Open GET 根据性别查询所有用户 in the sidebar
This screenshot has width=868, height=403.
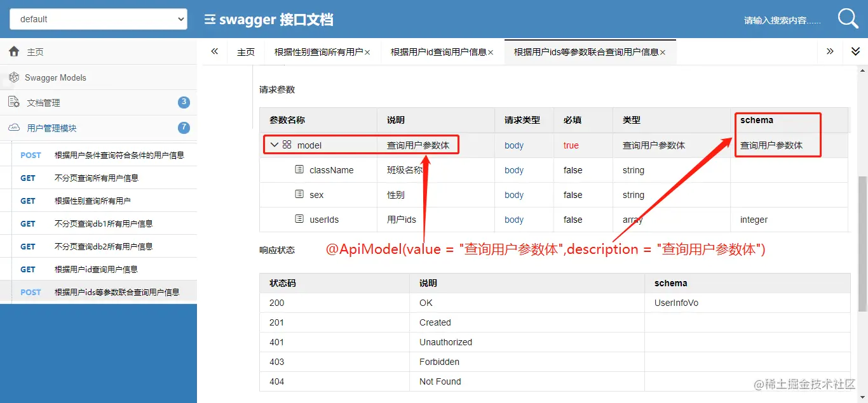pos(98,201)
